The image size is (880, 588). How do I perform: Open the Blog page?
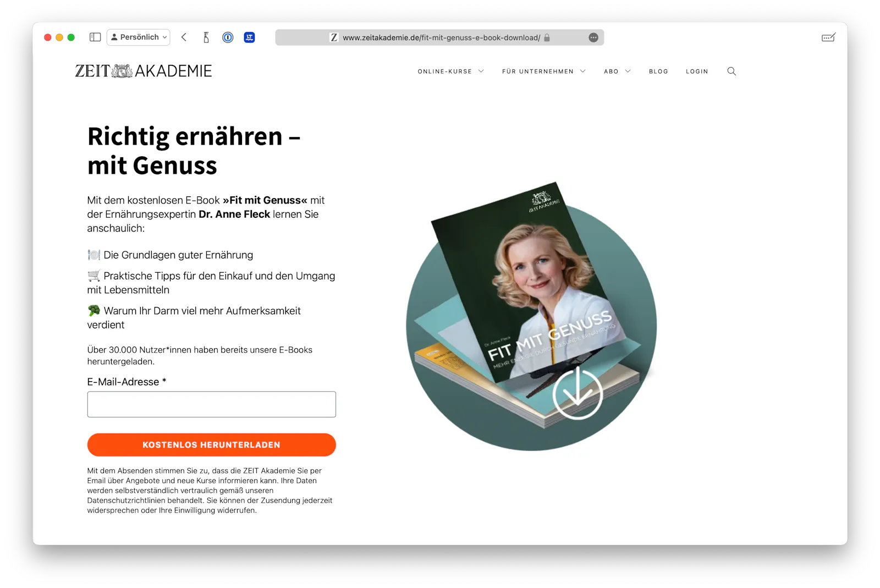658,72
